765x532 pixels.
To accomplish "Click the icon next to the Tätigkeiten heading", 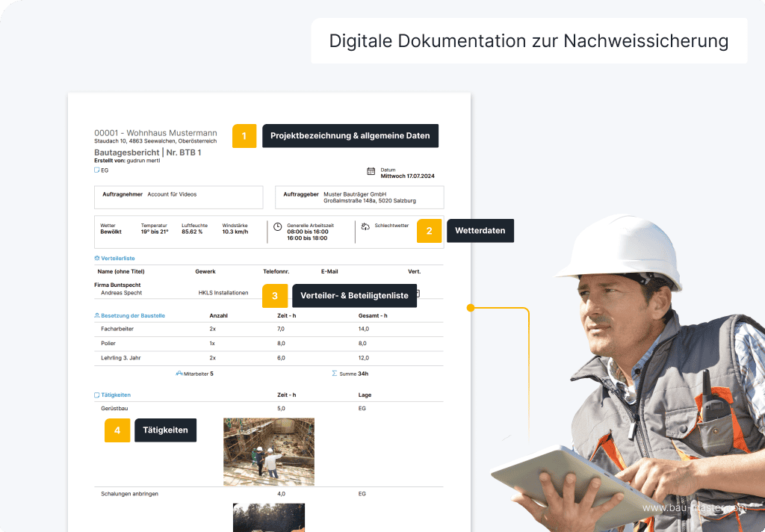I will click(x=96, y=395).
